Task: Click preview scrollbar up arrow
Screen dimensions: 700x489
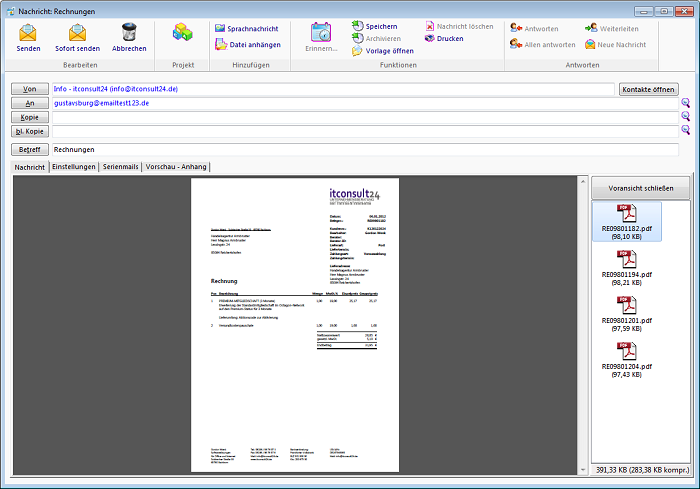Action: tap(583, 181)
